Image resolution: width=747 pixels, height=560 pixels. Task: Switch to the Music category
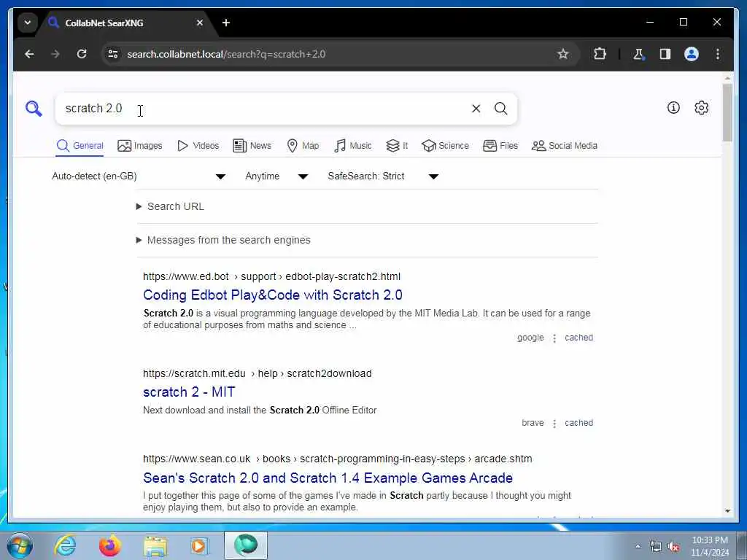352,146
